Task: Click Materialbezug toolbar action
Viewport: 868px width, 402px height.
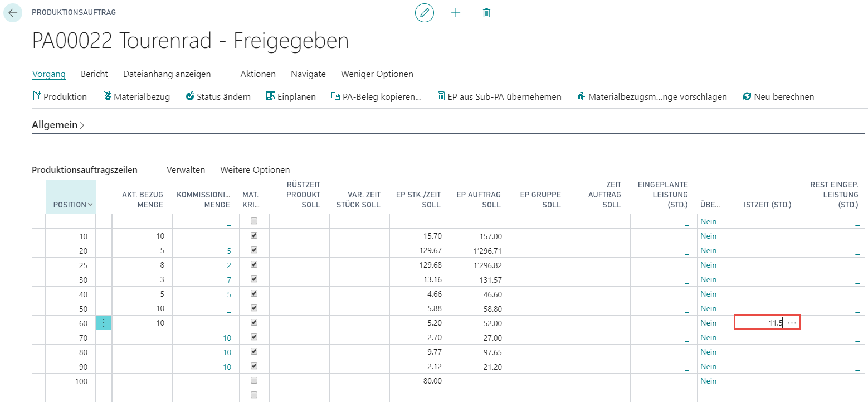Action: [x=136, y=96]
